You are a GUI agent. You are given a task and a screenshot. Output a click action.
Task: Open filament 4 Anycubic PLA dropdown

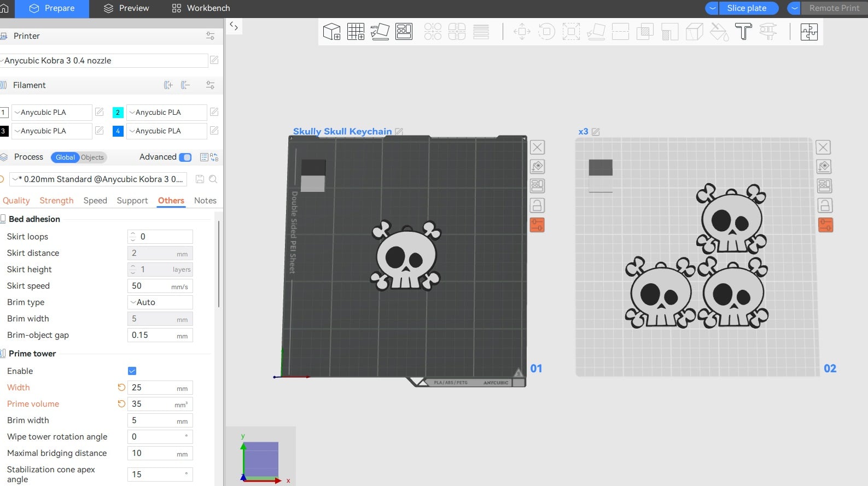167,131
